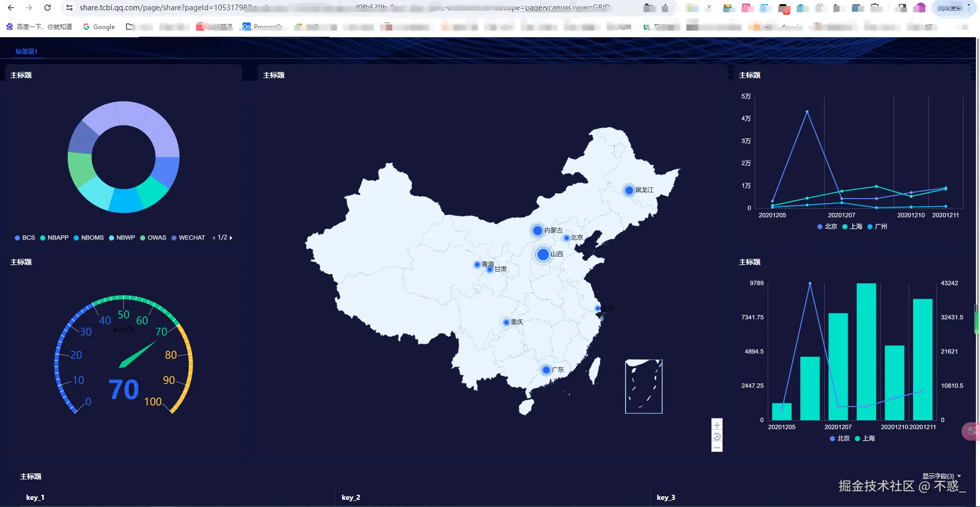Click the 20201207 bar in bar chart
The width and height of the screenshot is (980, 507).
click(x=838, y=367)
